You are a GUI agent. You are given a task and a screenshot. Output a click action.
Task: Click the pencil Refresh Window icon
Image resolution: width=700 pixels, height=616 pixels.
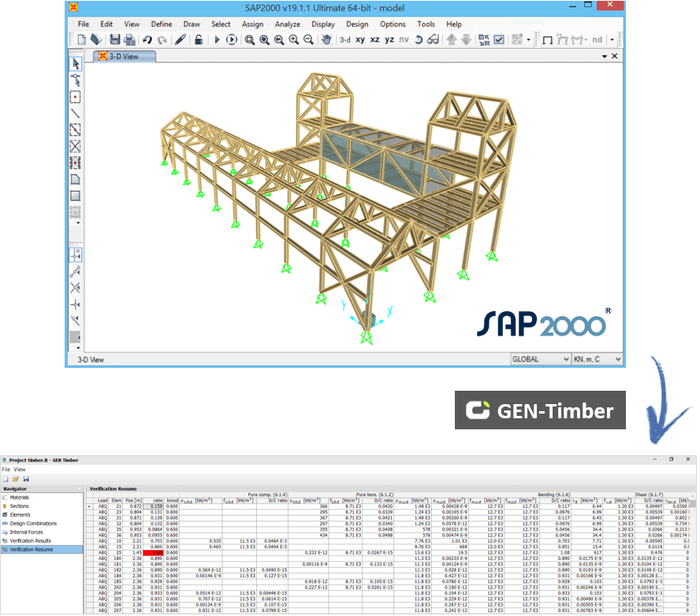(x=181, y=39)
